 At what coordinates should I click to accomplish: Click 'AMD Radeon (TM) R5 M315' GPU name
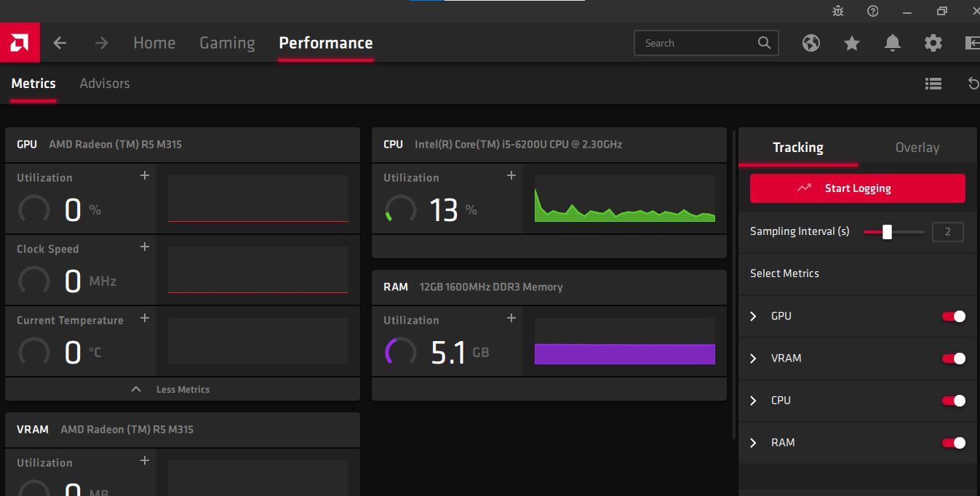point(115,145)
